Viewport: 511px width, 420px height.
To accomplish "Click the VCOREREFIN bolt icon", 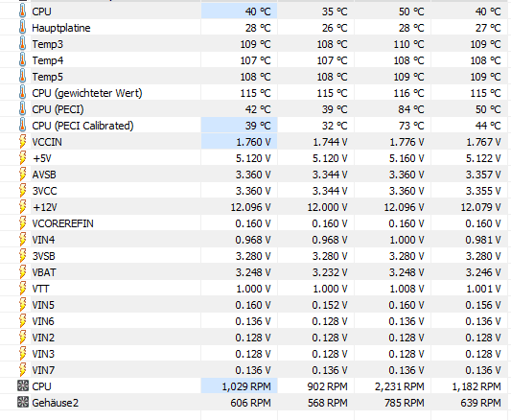I will click(x=22, y=223).
